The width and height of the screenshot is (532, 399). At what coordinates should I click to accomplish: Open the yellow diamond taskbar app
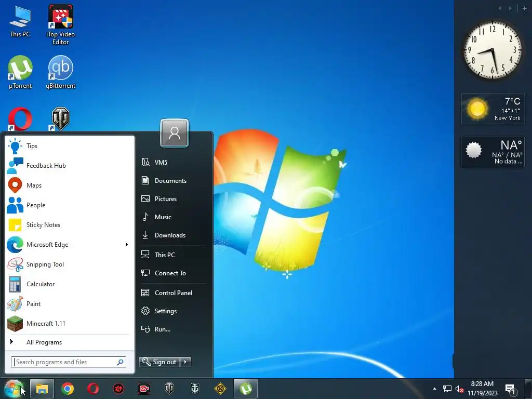point(220,389)
